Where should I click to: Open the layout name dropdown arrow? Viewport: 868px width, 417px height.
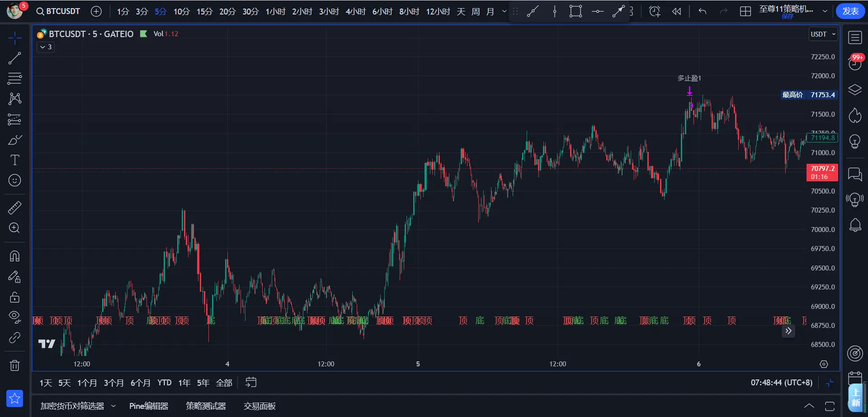coord(825,11)
